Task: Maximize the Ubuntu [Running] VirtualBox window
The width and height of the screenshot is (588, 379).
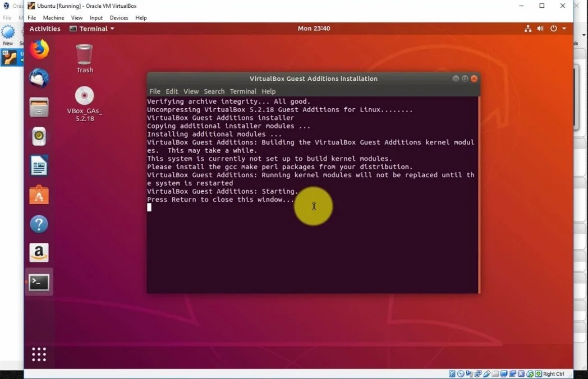Action: click(542, 6)
